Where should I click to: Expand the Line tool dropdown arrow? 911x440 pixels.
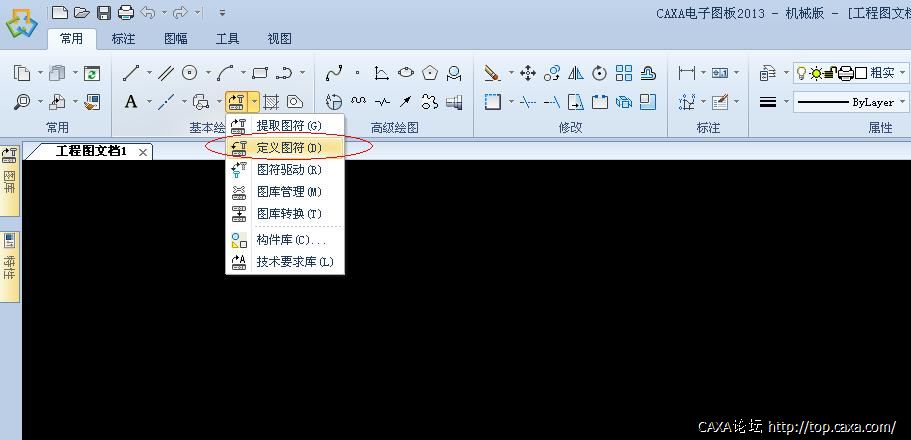point(149,73)
